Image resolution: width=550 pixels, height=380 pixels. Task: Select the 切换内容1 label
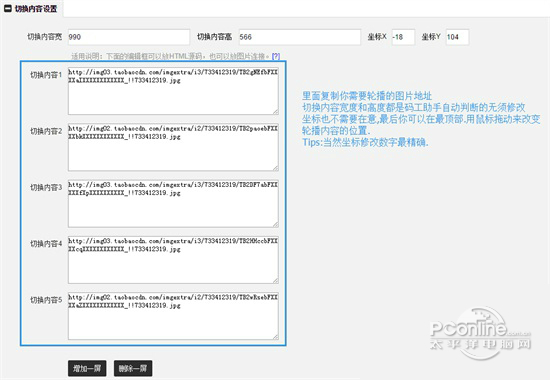tap(46, 75)
